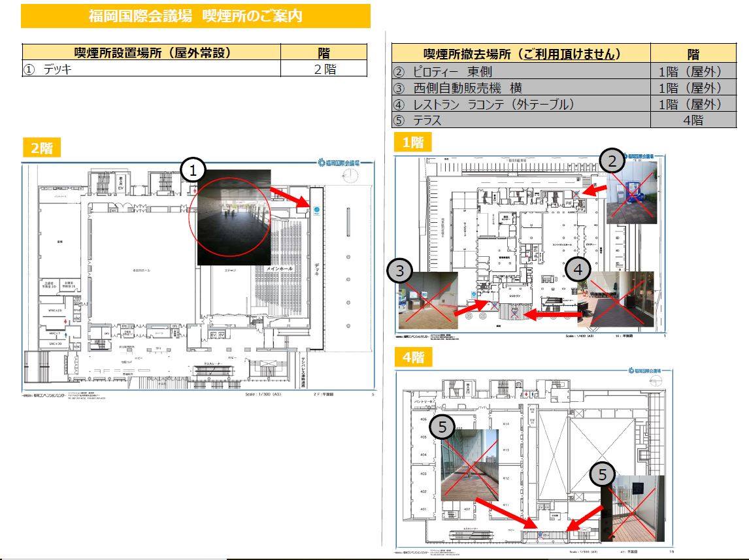Select row ④ レストラン ラコンテ（外テーブル）

(x=564, y=104)
